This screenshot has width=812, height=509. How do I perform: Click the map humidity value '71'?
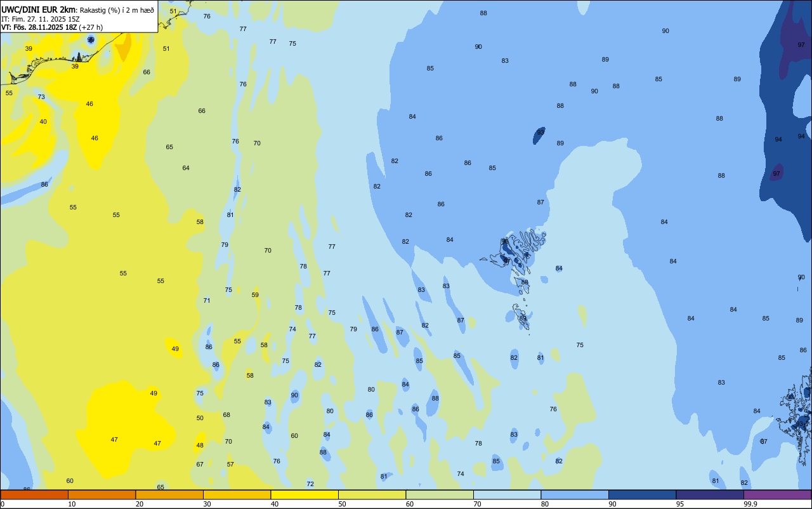[207, 300]
